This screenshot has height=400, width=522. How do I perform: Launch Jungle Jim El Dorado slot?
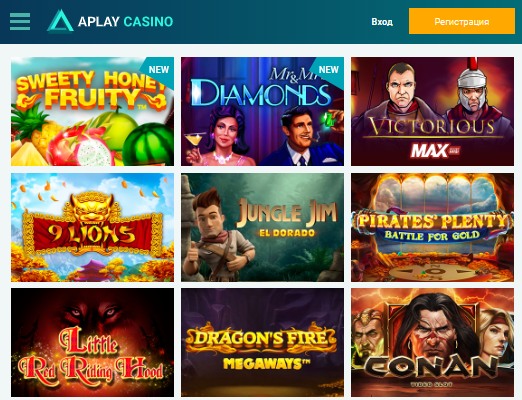pyautogui.click(x=262, y=227)
